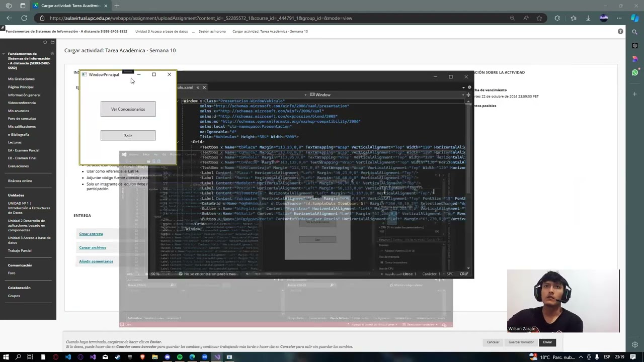This screenshot has height=362, width=644.
Task: Open Grupos under Colaboración
Action: click(x=14, y=296)
